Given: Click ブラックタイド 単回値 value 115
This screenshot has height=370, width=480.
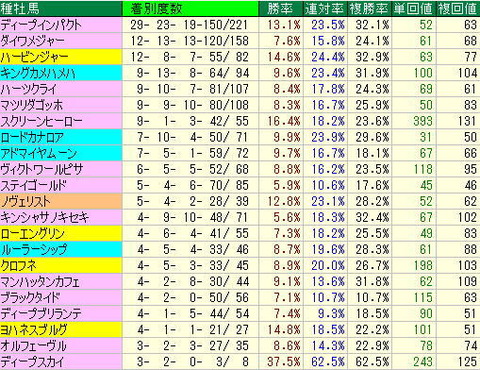Looking at the screenshot, I should pos(423,298).
